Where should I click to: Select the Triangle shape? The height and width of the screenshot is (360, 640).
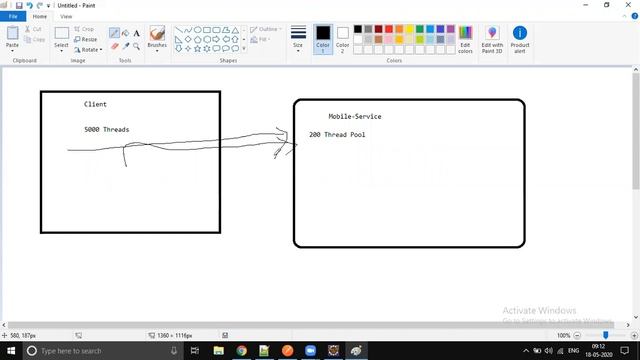click(235, 30)
